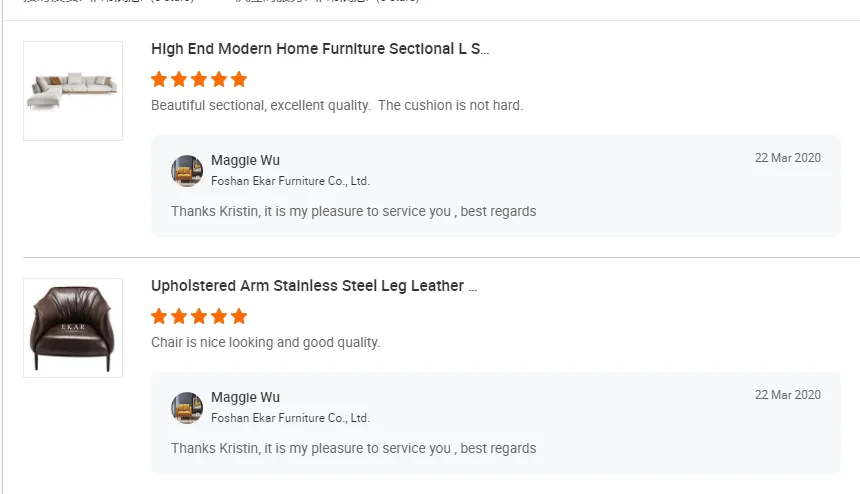Click the "Thanks Kristin" reply under the chair review

click(x=353, y=448)
